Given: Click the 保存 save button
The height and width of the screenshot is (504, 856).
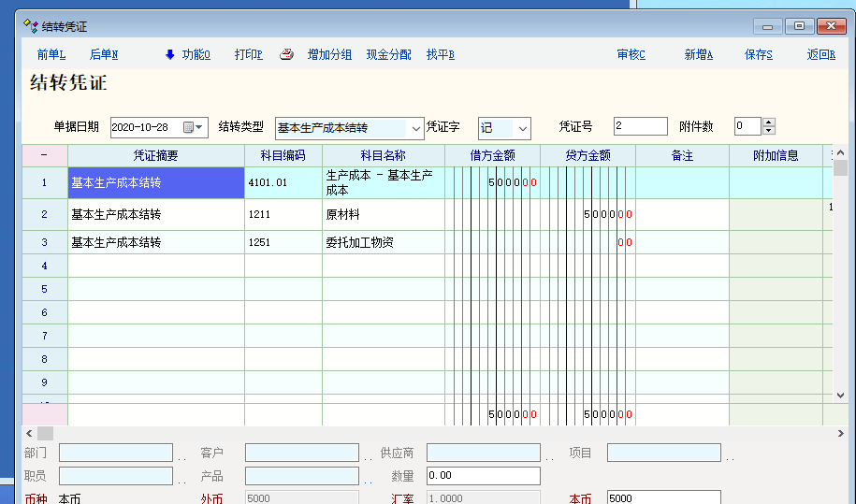Looking at the screenshot, I should 759,55.
